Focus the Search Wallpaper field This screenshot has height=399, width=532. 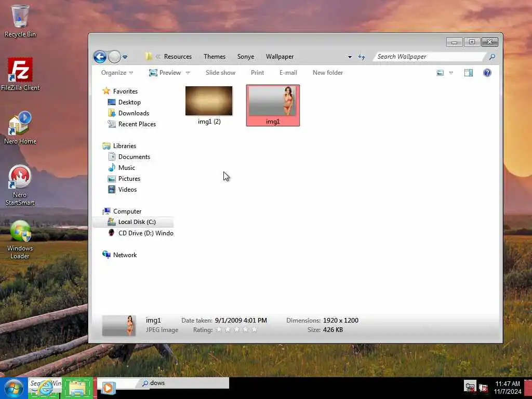(429, 57)
